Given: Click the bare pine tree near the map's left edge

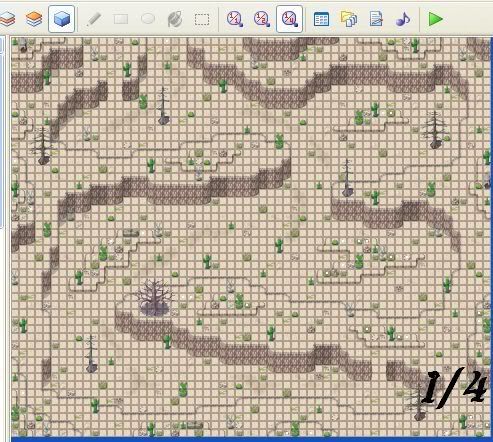Looking at the screenshot, I should [42, 145].
